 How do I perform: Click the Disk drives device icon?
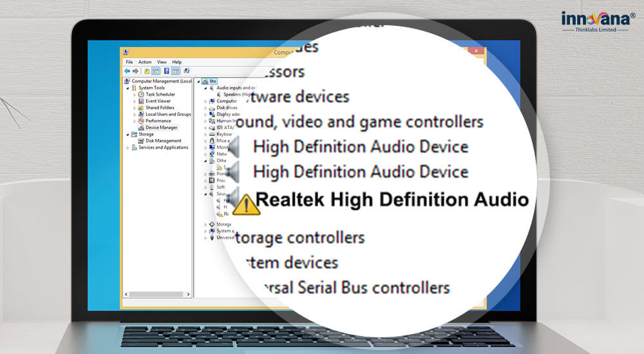(212, 107)
